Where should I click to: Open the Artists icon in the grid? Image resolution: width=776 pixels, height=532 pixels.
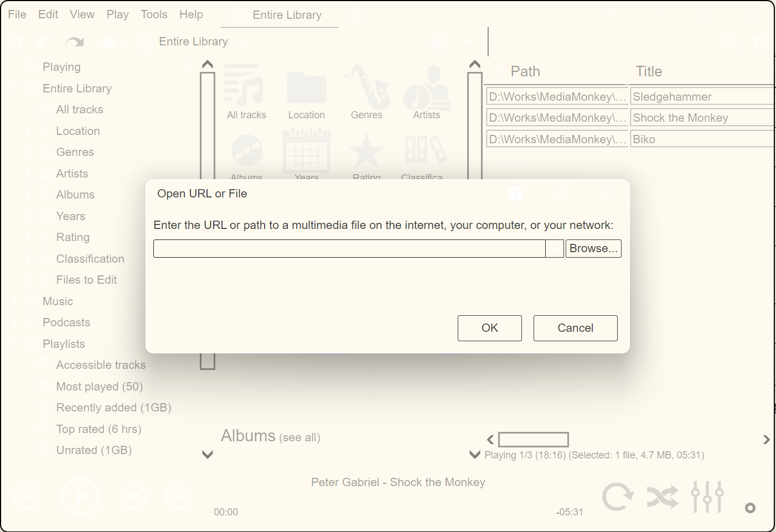pos(426,88)
